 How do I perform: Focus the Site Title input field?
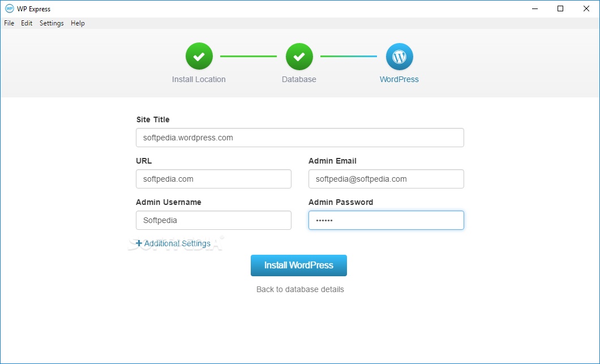[x=299, y=138]
